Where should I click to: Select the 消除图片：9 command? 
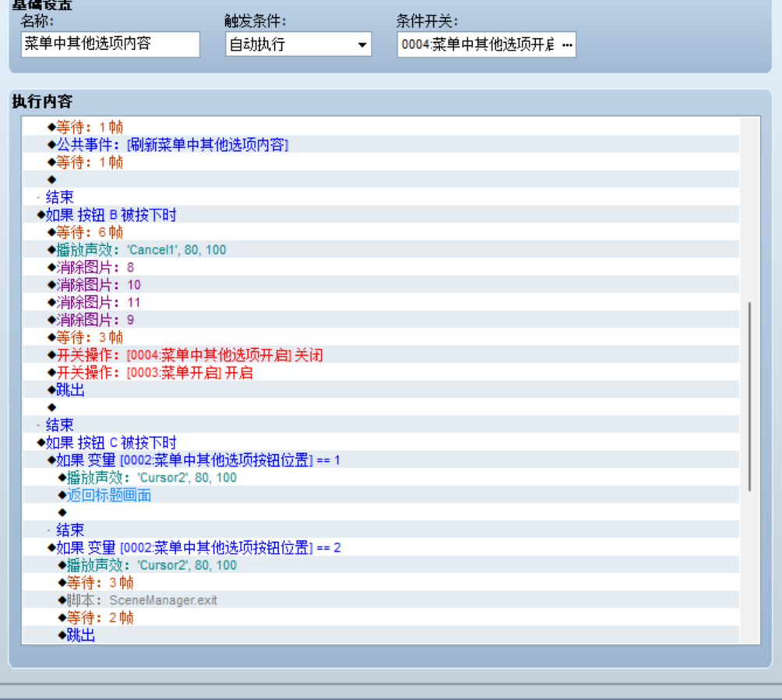click(381, 319)
